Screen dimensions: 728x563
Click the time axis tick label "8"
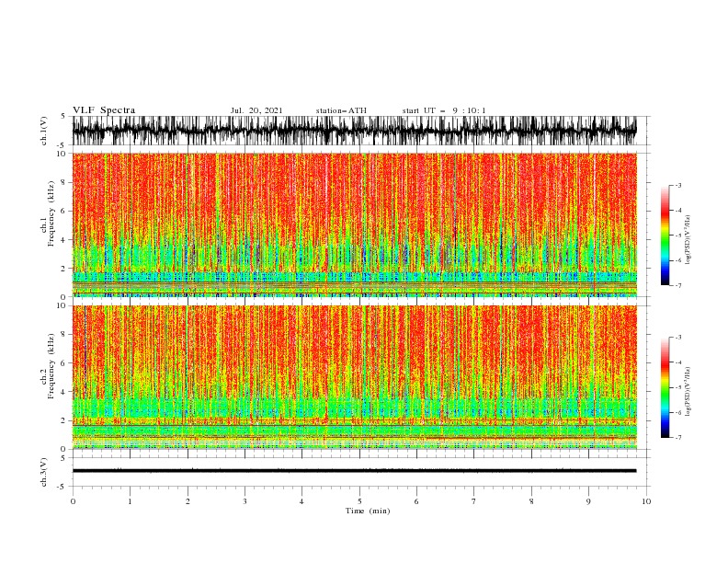531,501
